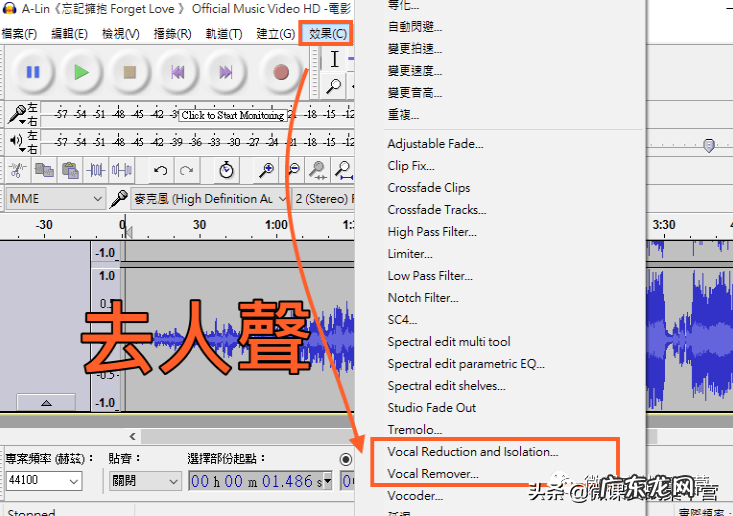733x516 pixels.
Task: Zoom out with the minus magnifier
Action: (x=293, y=170)
